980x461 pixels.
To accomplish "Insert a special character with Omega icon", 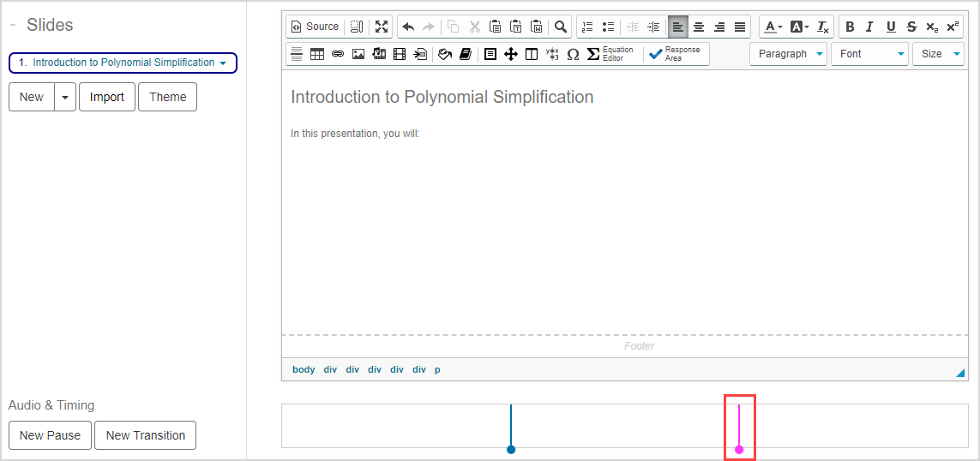I will [573, 54].
